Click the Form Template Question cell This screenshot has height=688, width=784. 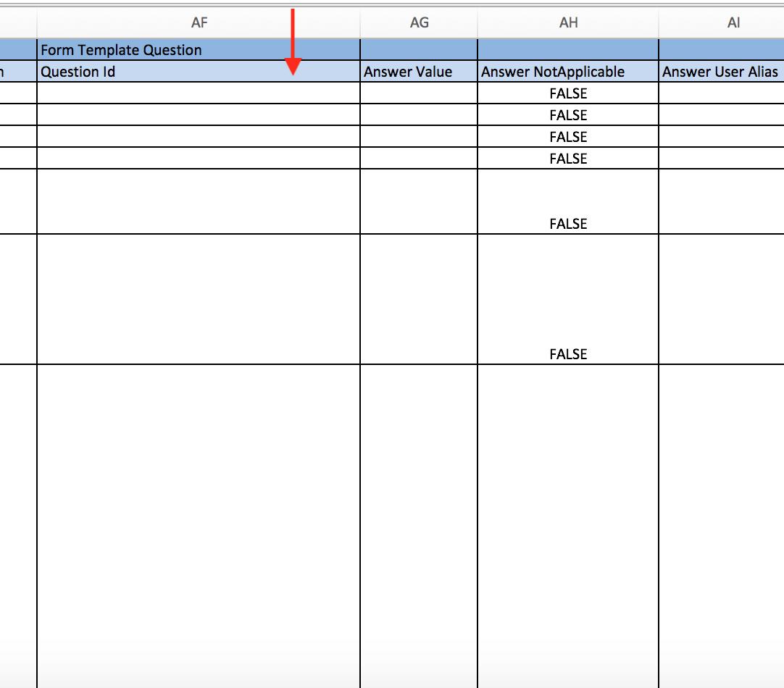pos(199,50)
